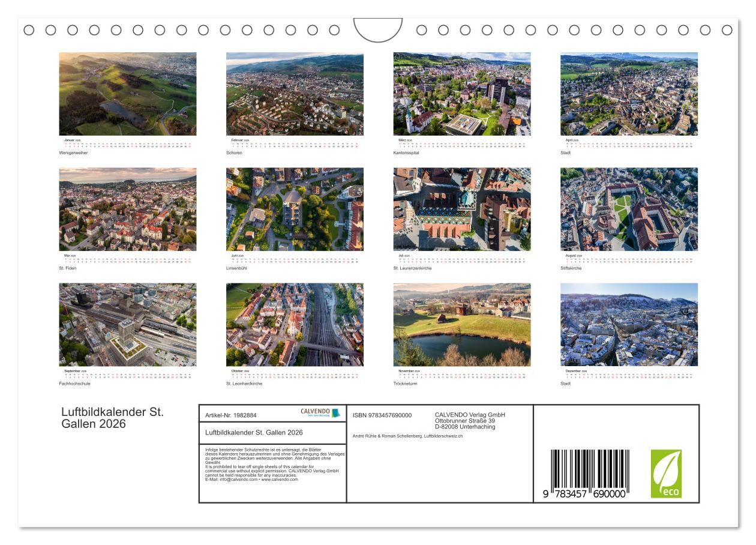This screenshot has width=756, height=545.
Task: Click the large Luftbildkalender St. Gallen 2026 title
Action: [x=112, y=418]
